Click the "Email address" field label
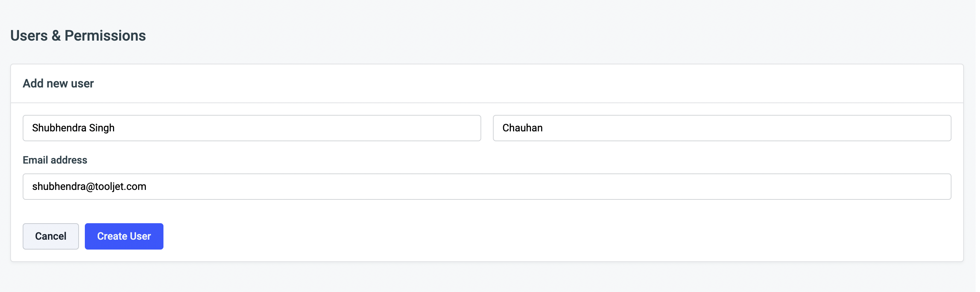The image size is (980, 292). pyautogui.click(x=55, y=160)
